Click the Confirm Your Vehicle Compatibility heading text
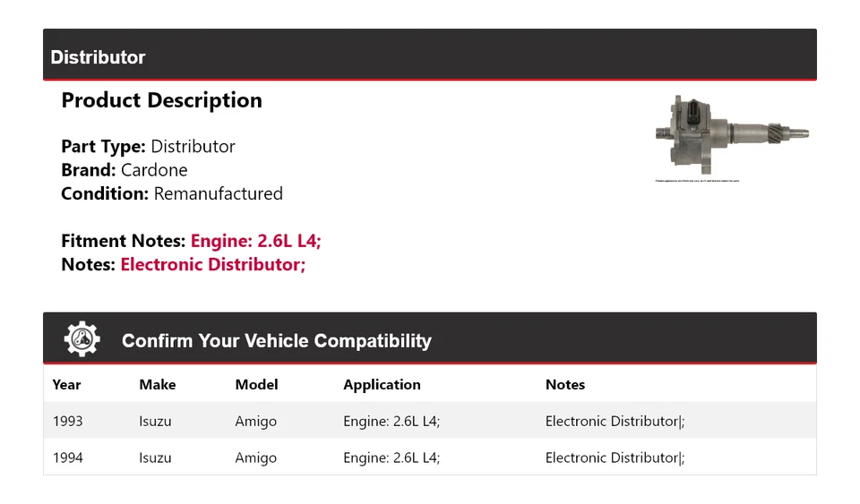This screenshot has height=504, width=860. click(277, 341)
